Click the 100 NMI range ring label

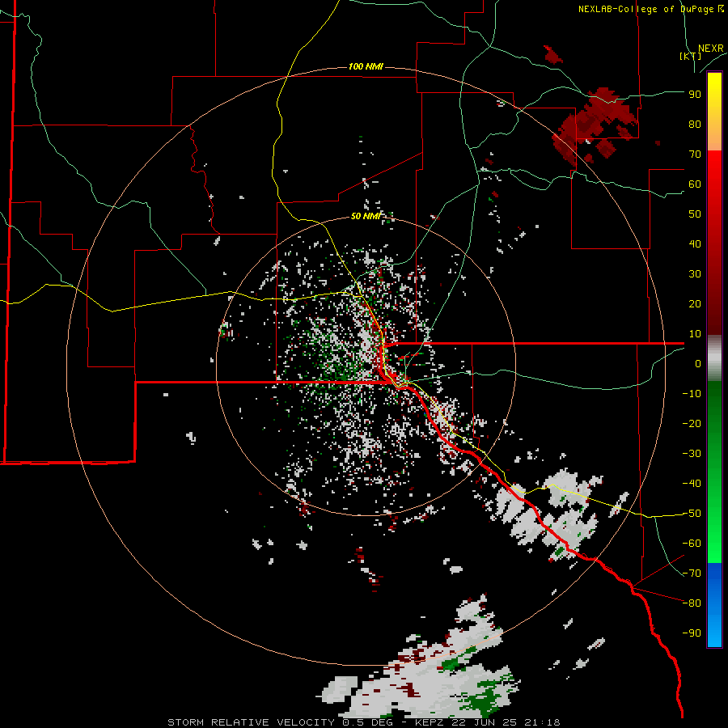[x=366, y=66]
